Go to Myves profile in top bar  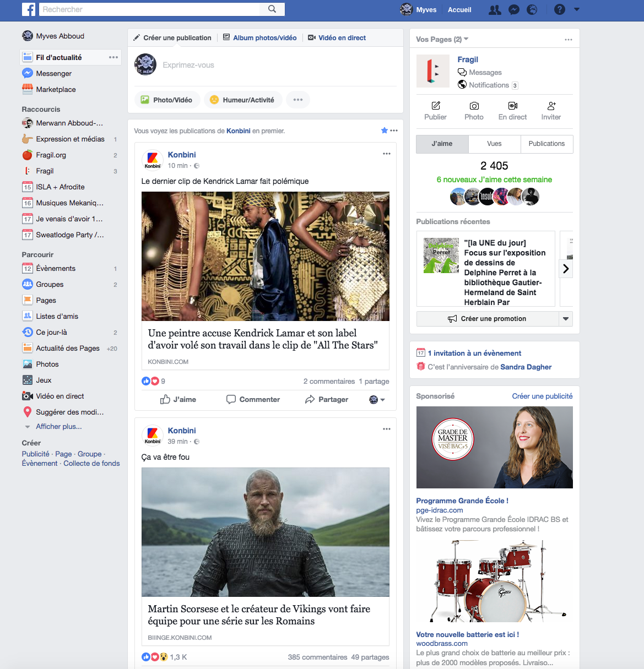coord(418,9)
